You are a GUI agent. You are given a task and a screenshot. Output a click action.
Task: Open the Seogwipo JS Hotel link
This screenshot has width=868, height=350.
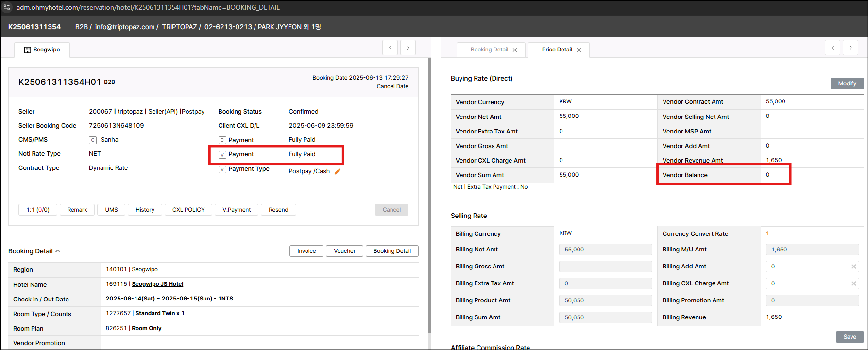(157, 284)
